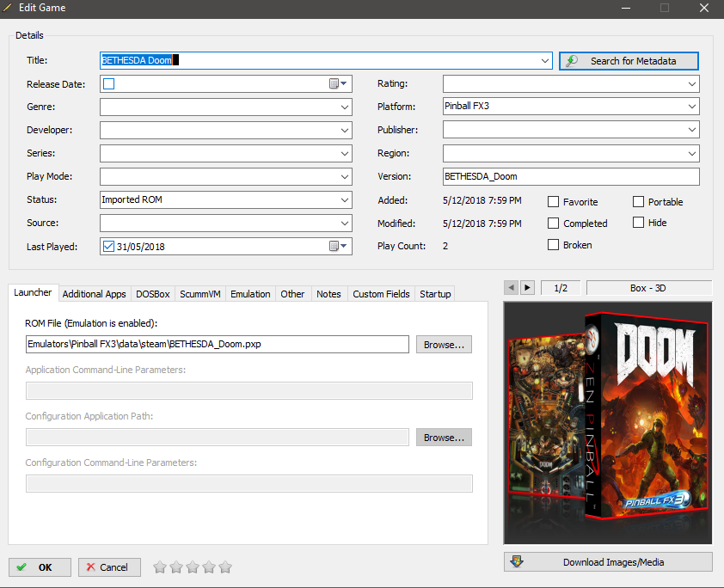Expand the Region dropdown
Viewport: 724px width, 588px height.
tap(691, 153)
